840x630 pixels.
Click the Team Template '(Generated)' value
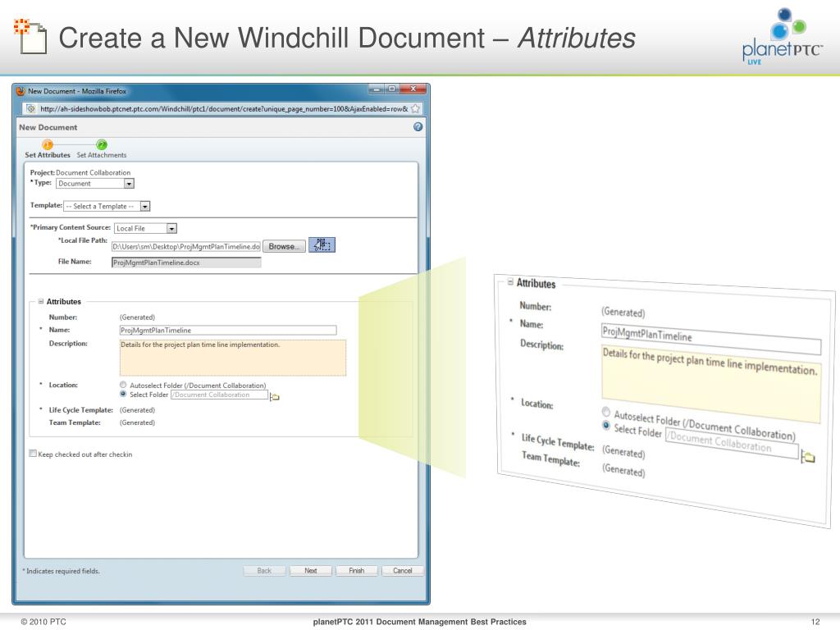point(137,422)
